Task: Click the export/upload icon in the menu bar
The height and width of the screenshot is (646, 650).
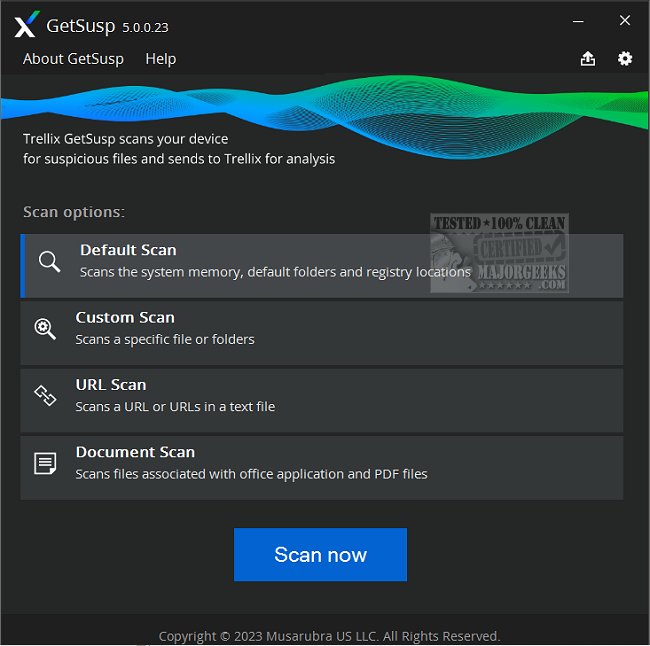Action: click(x=588, y=59)
